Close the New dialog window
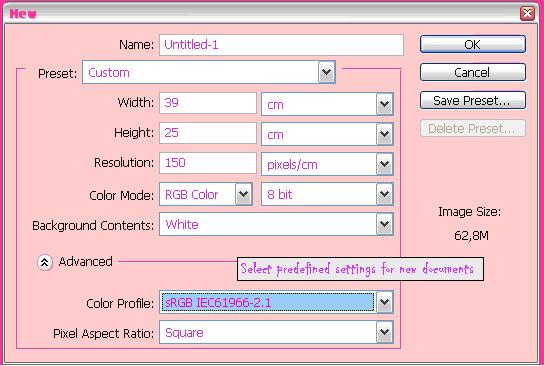The width and height of the screenshot is (544, 366). pos(527,14)
